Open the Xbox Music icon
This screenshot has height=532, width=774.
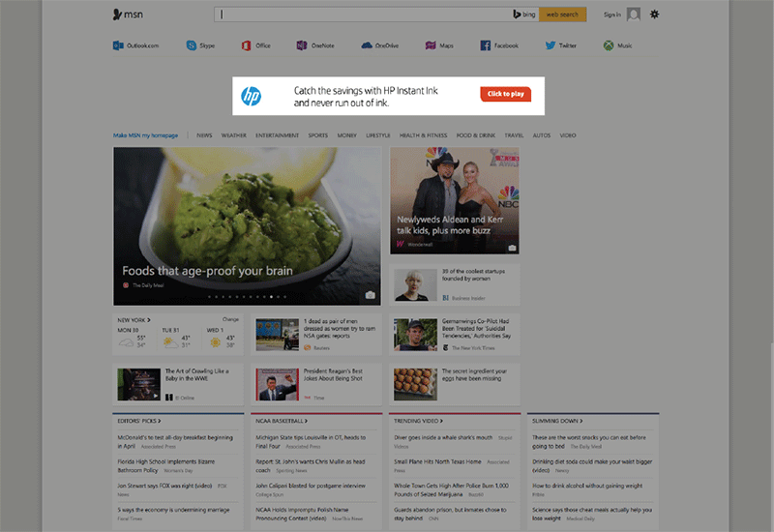click(609, 45)
